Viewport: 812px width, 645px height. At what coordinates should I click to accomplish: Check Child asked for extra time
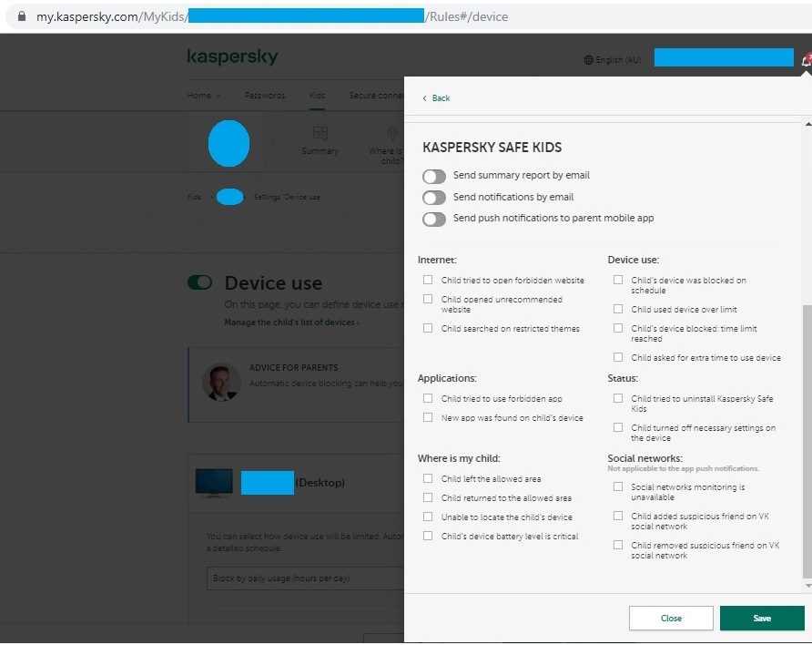click(618, 357)
